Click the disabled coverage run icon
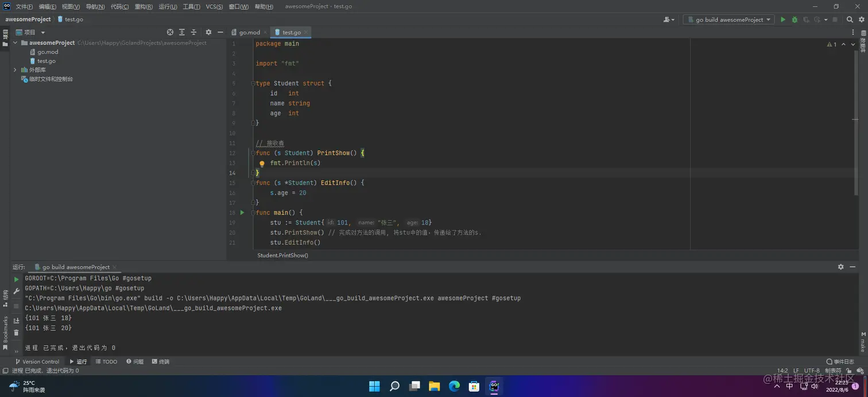Viewport: 868px width, 397px height. click(x=806, y=20)
